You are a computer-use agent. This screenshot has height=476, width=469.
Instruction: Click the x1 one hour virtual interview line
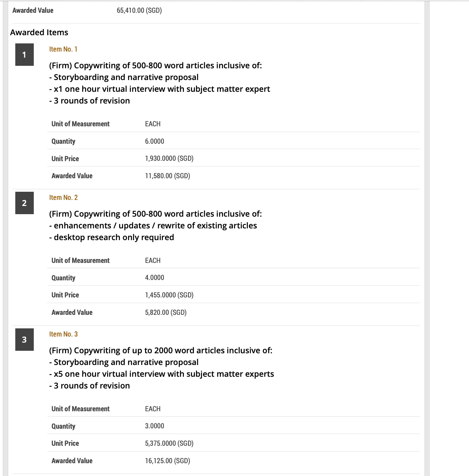coord(160,89)
